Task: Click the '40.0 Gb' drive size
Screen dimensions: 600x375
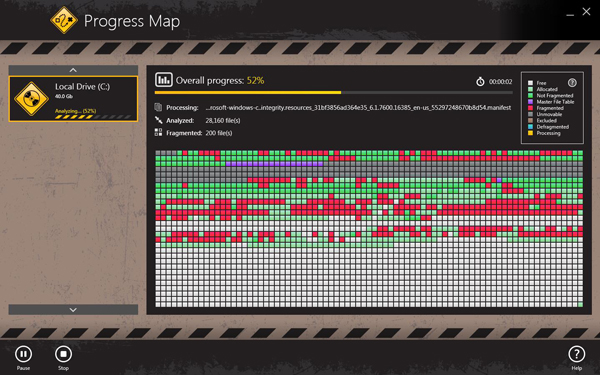Action: (x=64, y=96)
